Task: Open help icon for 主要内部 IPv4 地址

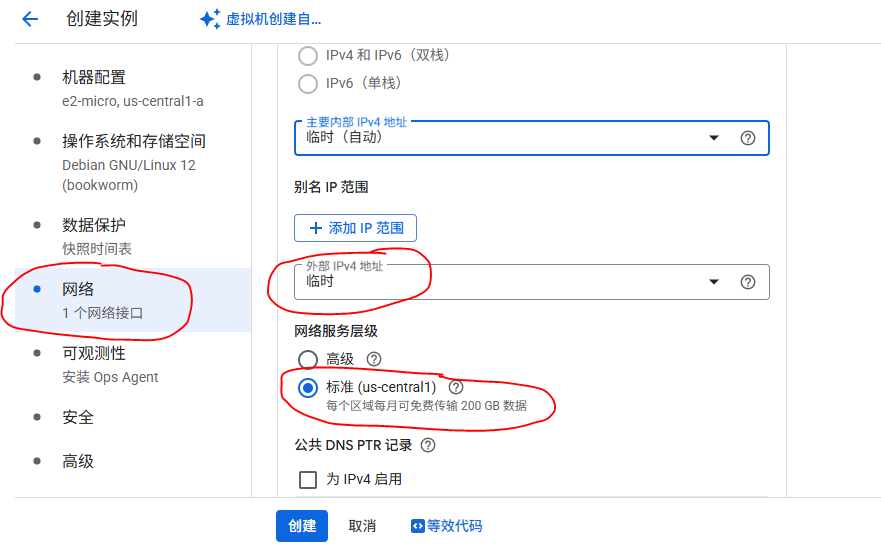Action: tap(747, 138)
